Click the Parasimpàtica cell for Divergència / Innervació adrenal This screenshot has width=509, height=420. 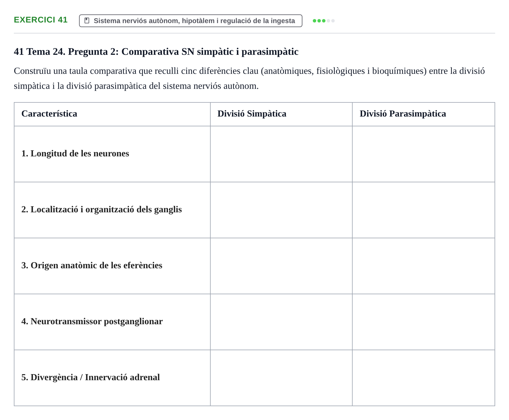(424, 378)
